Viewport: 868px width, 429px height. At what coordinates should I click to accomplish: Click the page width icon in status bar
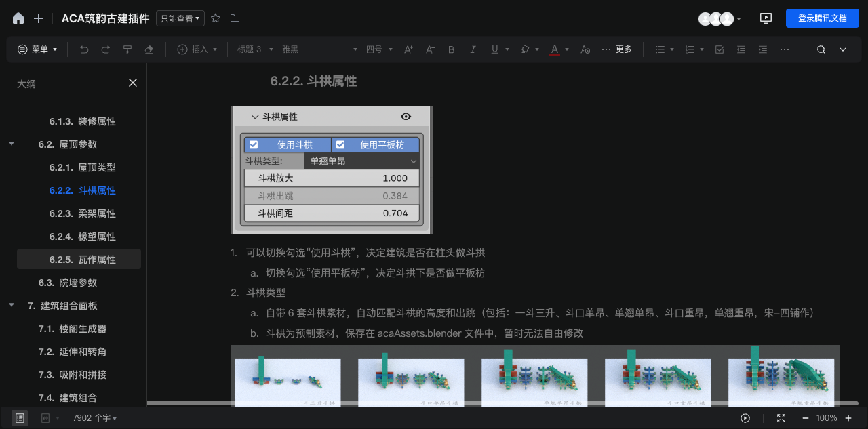click(x=46, y=418)
